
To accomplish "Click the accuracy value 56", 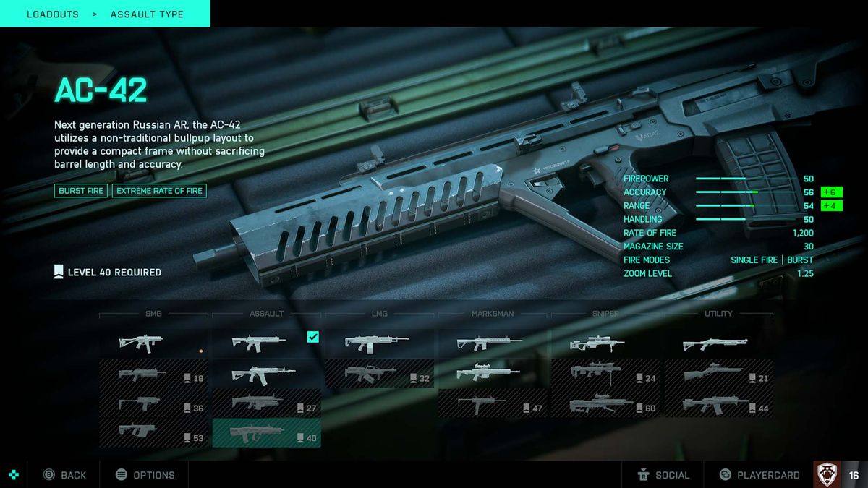I will coord(809,192).
